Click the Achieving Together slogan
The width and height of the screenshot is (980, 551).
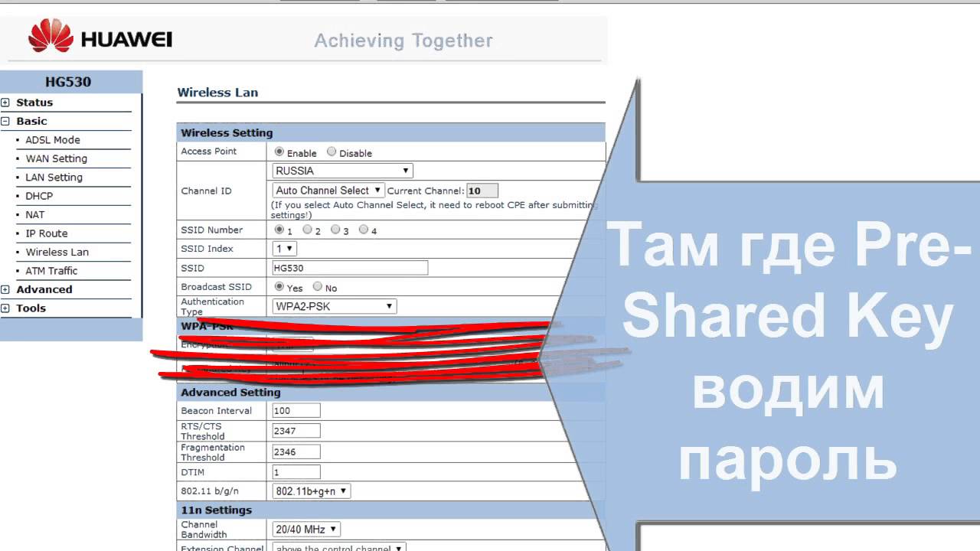(403, 41)
